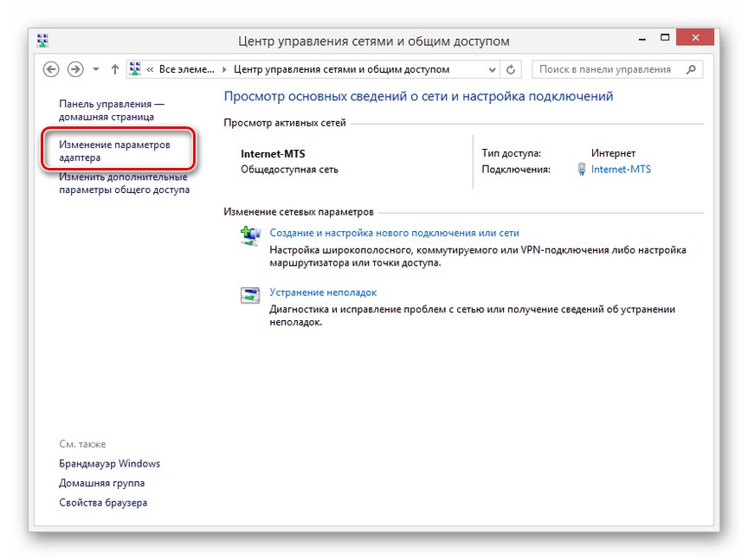Screen dimensions: 748x560
Task: Click the troubleshooting icon
Action: [250, 295]
